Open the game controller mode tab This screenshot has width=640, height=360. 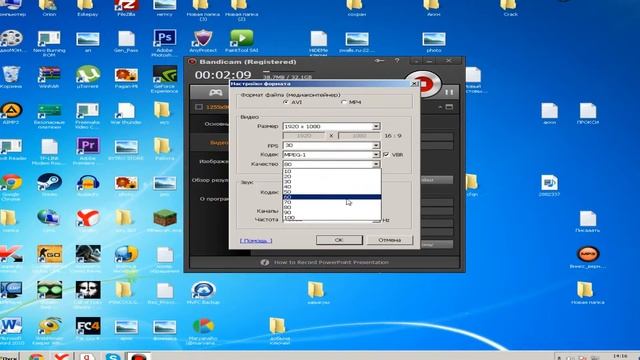click(x=215, y=93)
